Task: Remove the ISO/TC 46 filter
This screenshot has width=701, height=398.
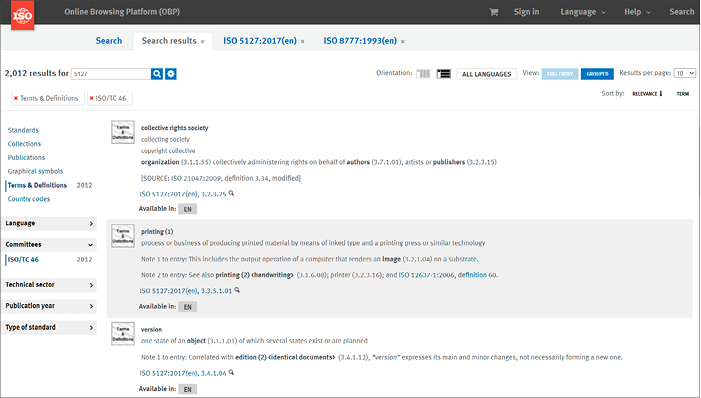Action: [x=92, y=98]
